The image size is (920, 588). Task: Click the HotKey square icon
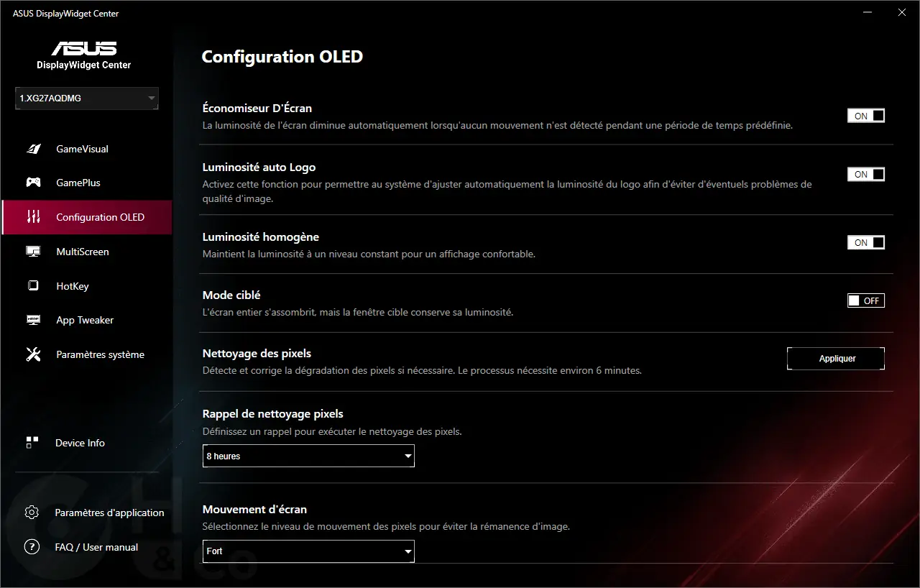coord(33,286)
